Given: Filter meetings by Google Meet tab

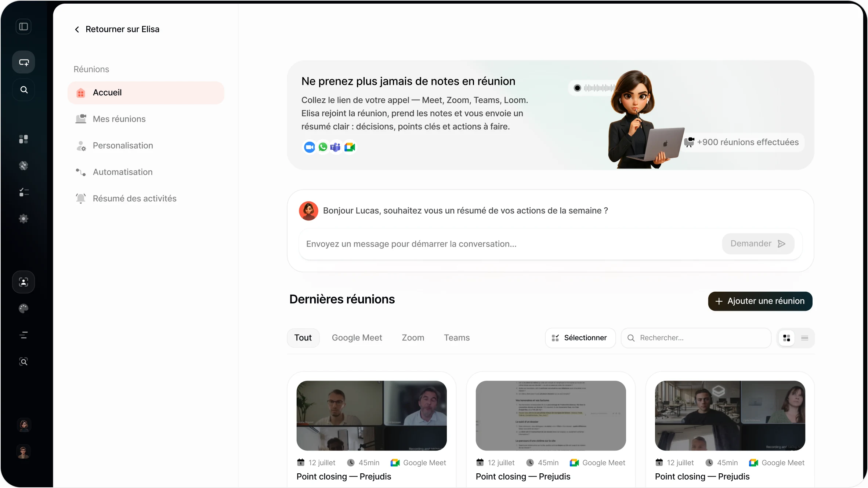Looking at the screenshot, I should tap(357, 338).
